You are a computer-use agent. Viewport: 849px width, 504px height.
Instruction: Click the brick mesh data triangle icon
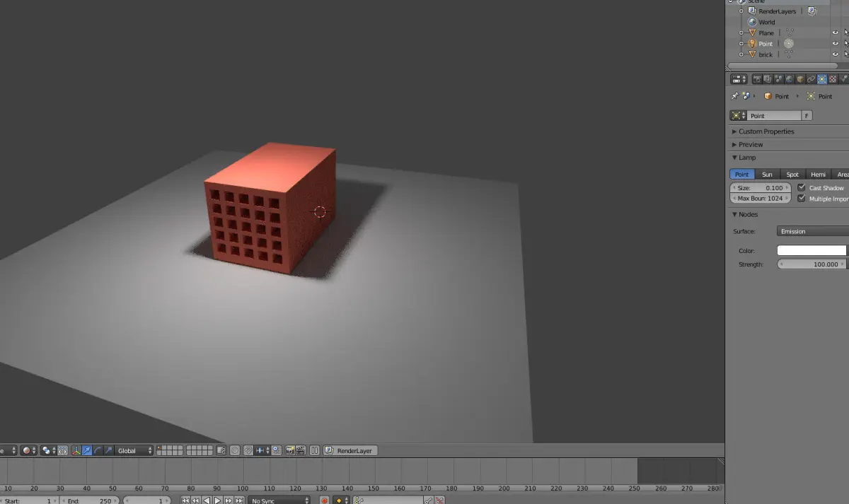point(789,54)
